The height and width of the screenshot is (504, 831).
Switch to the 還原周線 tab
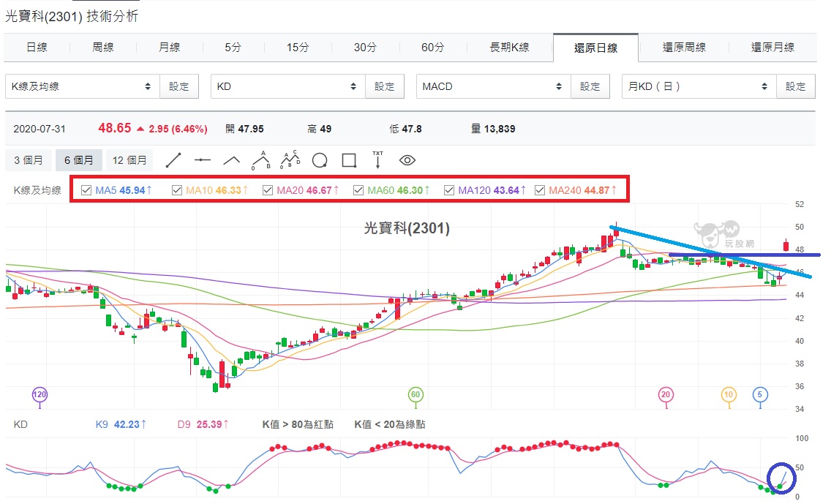[x=684, y=47]
